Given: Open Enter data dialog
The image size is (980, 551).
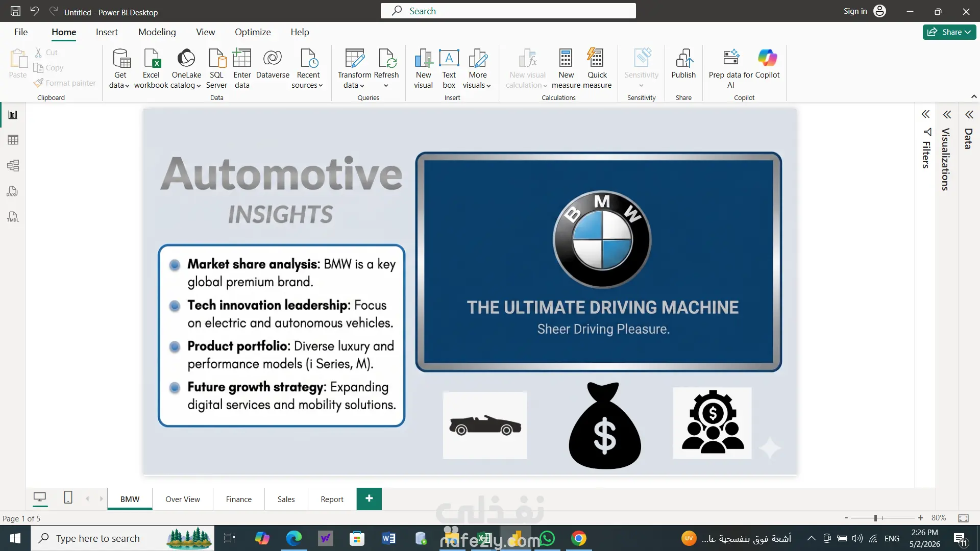Looking at the screenshot, I should 242,69.
